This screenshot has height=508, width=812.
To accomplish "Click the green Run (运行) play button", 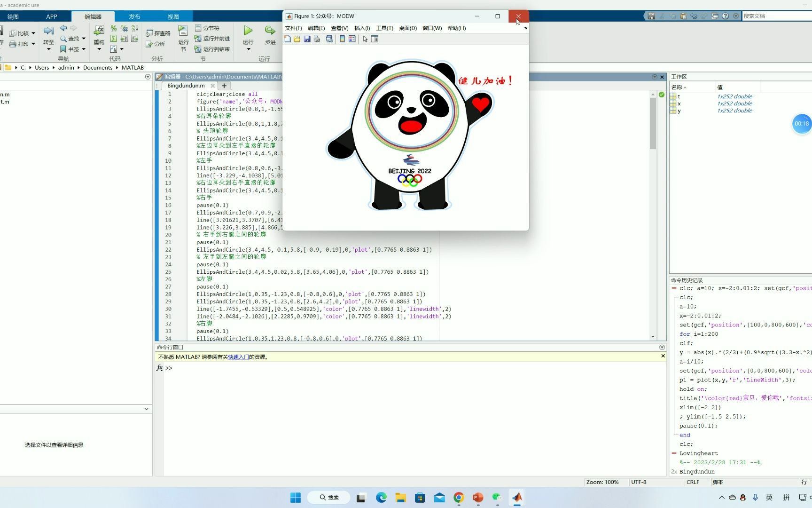I will [248, 31].
